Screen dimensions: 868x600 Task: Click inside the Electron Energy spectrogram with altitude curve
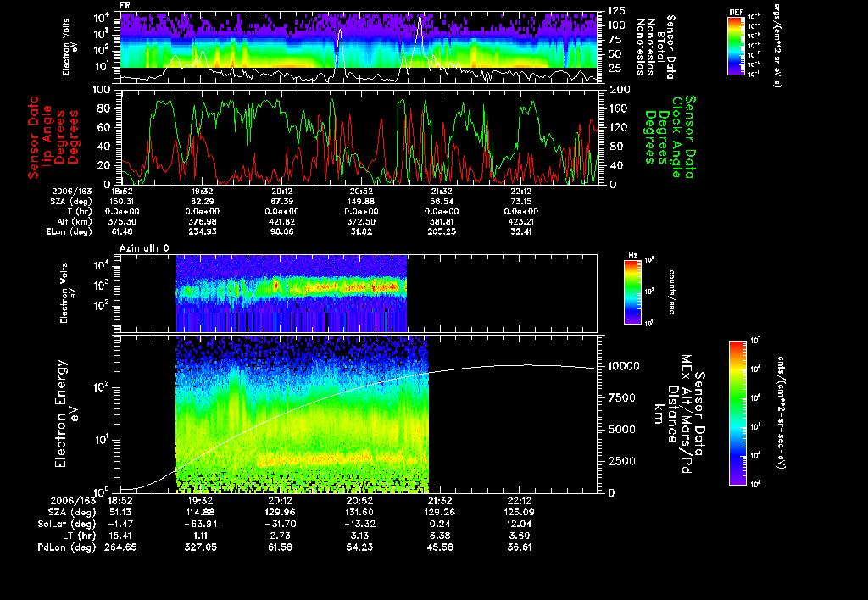[359, 414]
